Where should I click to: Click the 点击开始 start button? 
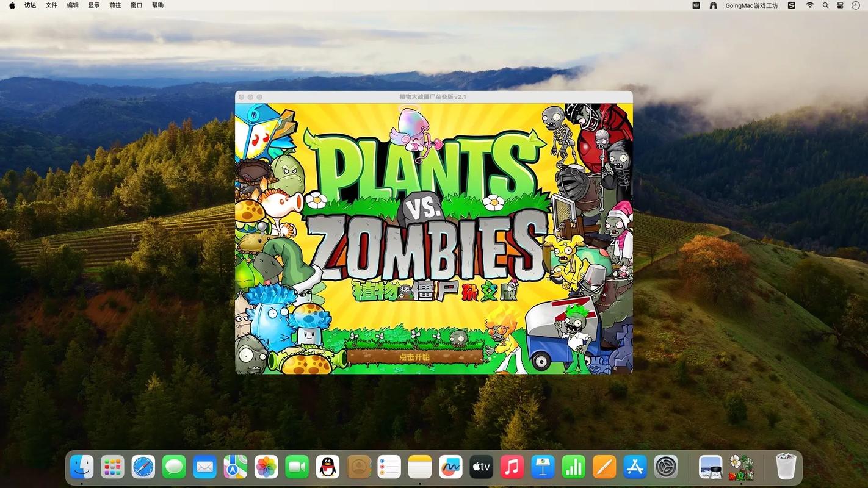click(x=414, y=357)
